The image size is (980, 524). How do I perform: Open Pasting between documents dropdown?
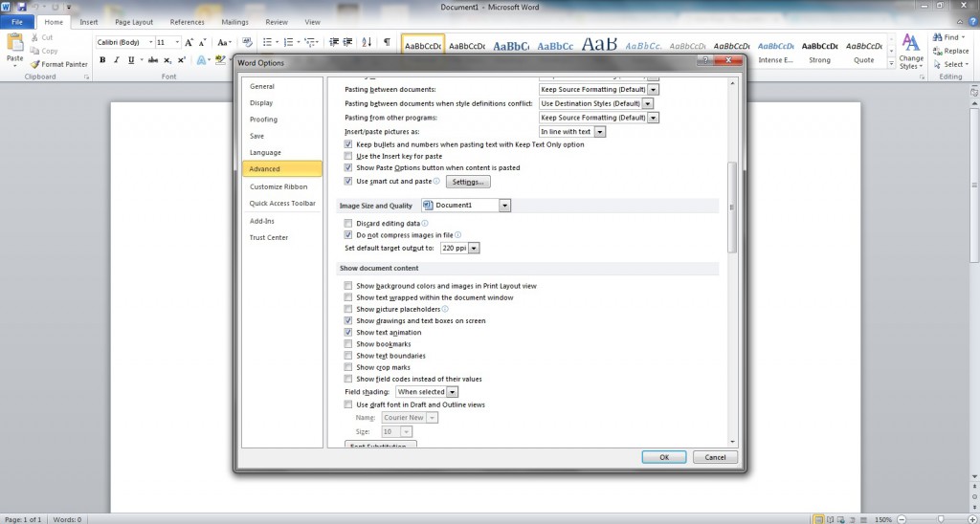653,89
